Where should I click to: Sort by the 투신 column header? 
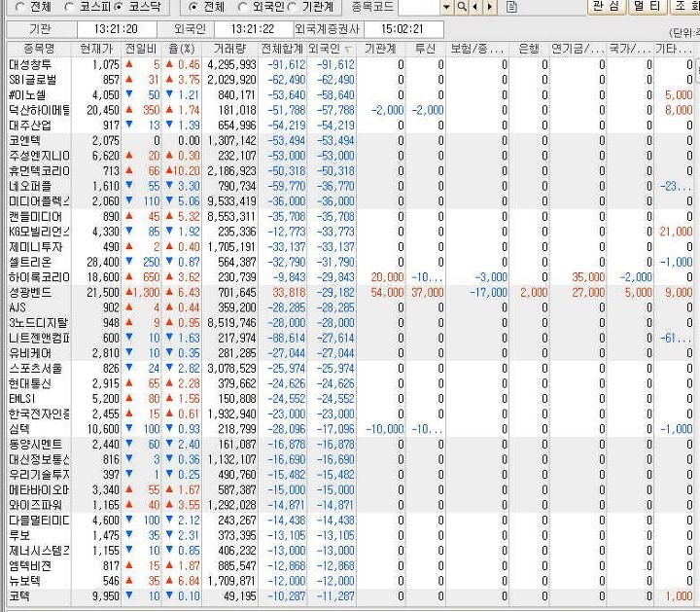[x=425, y=49]
